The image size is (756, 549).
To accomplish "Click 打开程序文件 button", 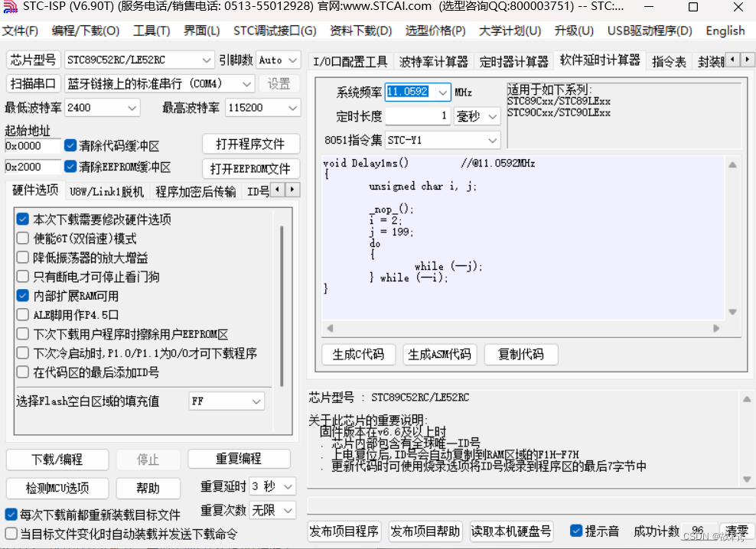I will point(251,144).
